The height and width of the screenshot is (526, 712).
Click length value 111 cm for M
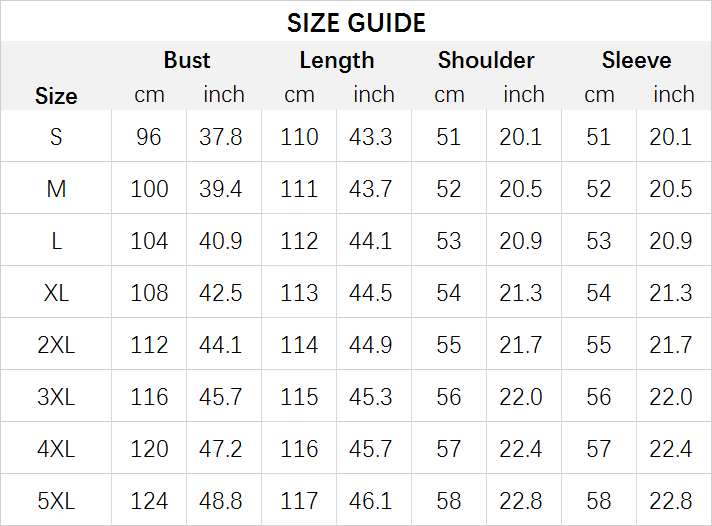[x=299, y=189]
